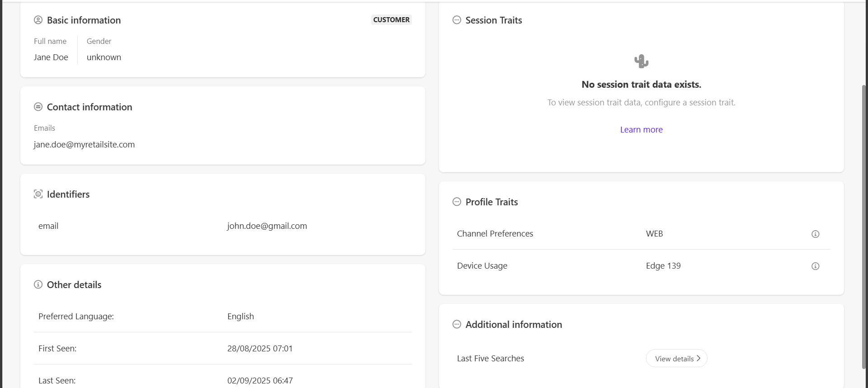Click the Session Traits header icon
This screenshot has width=868, height=388.
(457, 20)
